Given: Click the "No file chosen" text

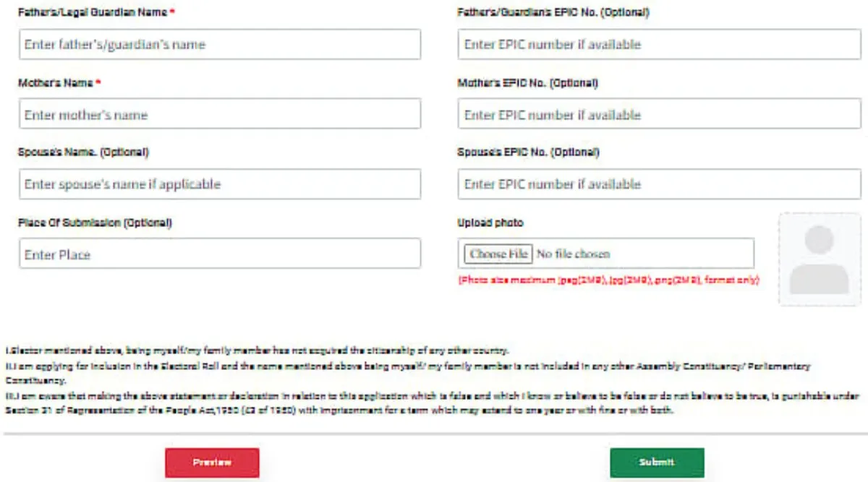Looking at the screenshot, I should pyautogui.click(x=573, y=254).
